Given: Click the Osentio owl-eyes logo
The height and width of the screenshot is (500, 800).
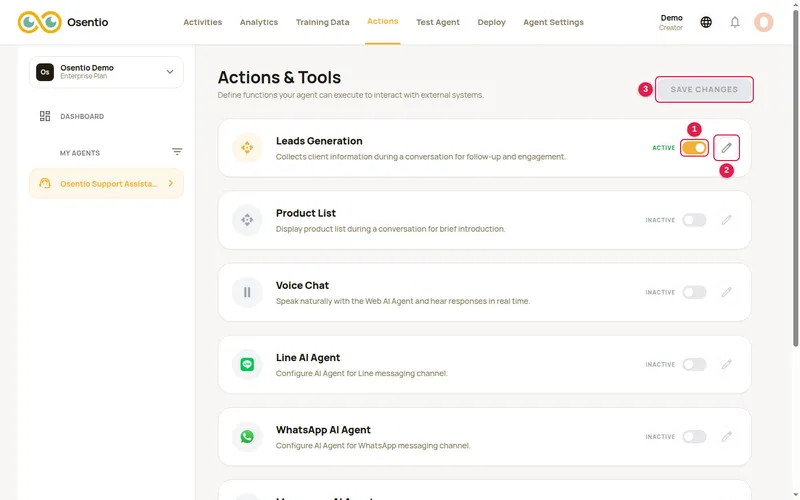Looking at the screenshot, I should pyautogui.click(x=40, y=22).
